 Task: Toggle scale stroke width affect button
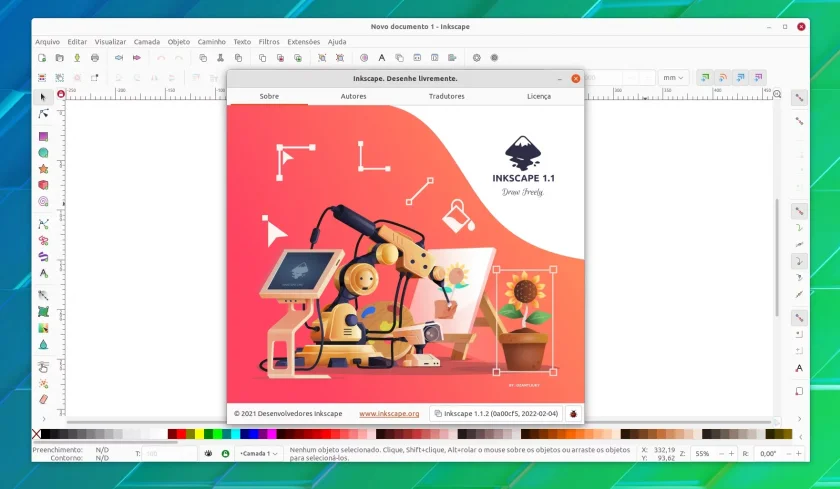coord(705,78)
